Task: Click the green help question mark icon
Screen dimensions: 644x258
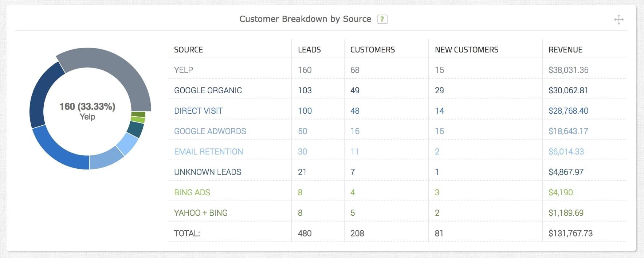Action: pyautogui.click(x=382, y=19)
